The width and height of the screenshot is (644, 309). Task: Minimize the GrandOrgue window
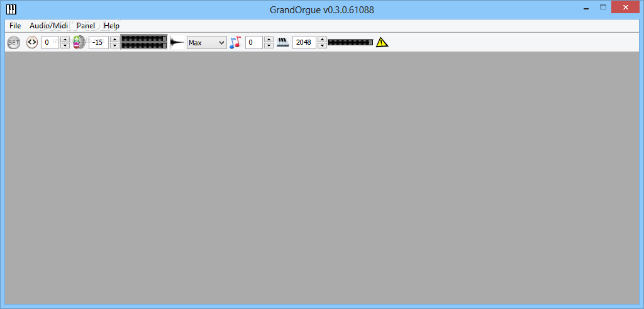(586, 8)
